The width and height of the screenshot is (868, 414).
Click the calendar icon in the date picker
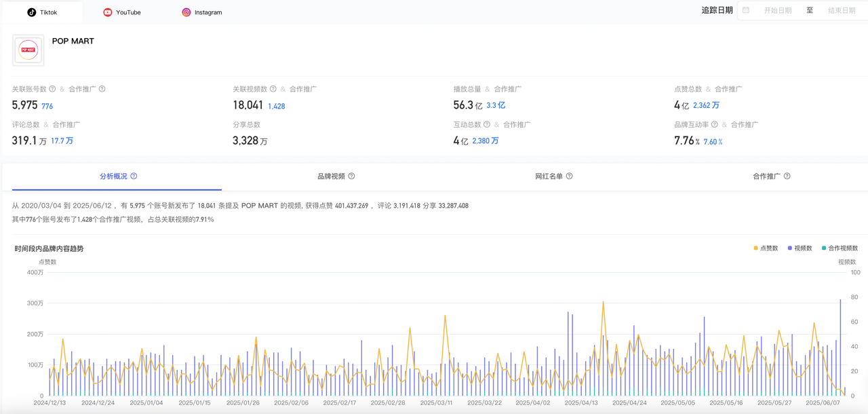click(x=746, y=10)
